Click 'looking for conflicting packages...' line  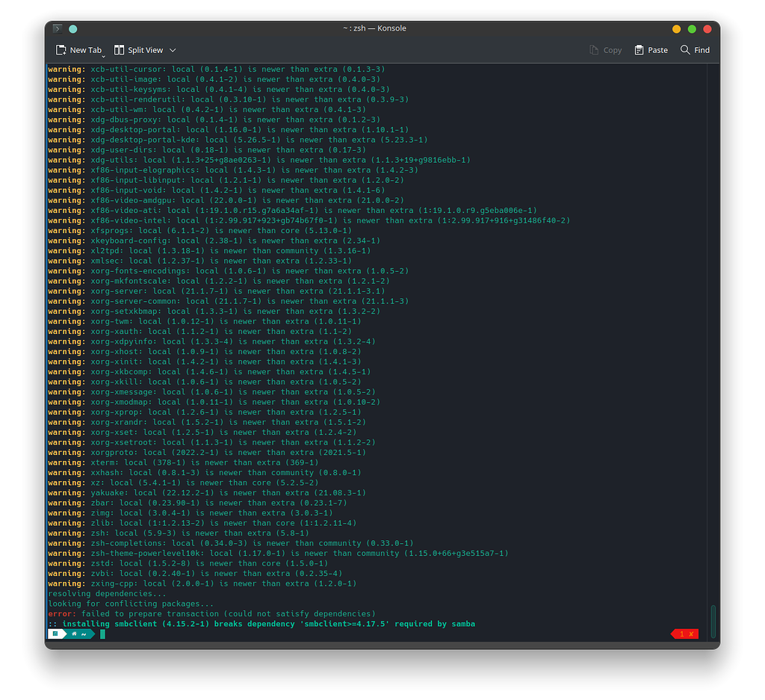[131, 604]
